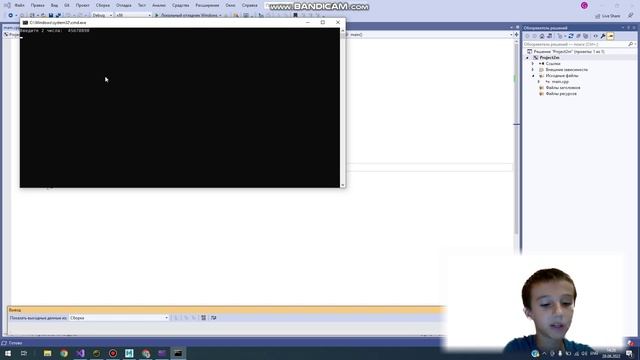
Task: Open File Explorer from taskbar
Action: (x=47, y=353)
